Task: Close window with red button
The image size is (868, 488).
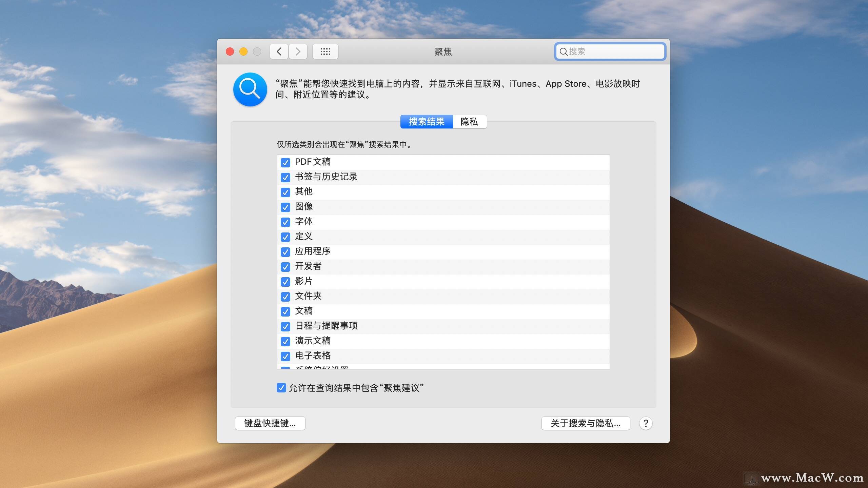Action: tap(230, 52)
